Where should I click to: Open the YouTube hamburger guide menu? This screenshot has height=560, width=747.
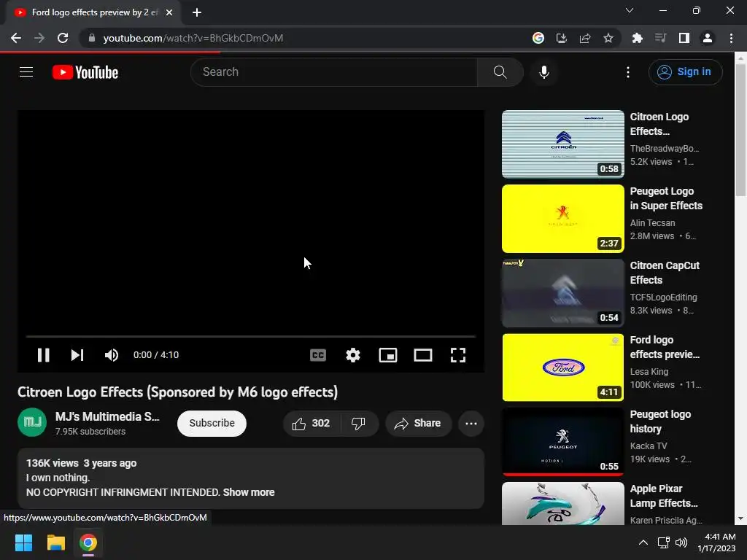tap(26, 72)
